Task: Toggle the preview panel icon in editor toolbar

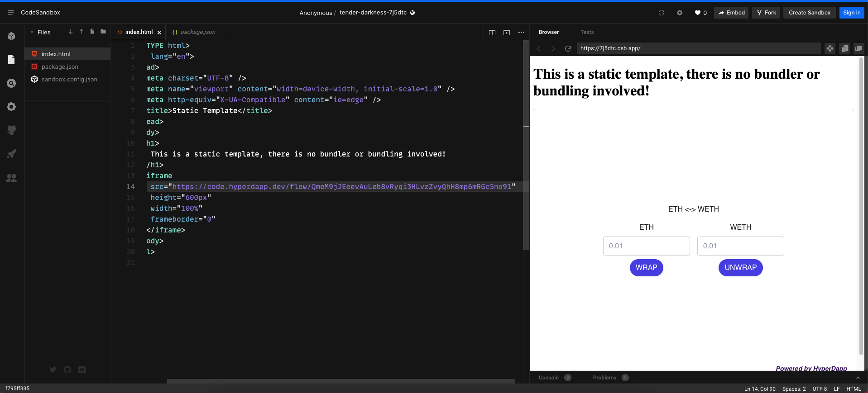Action: point(507,33)
